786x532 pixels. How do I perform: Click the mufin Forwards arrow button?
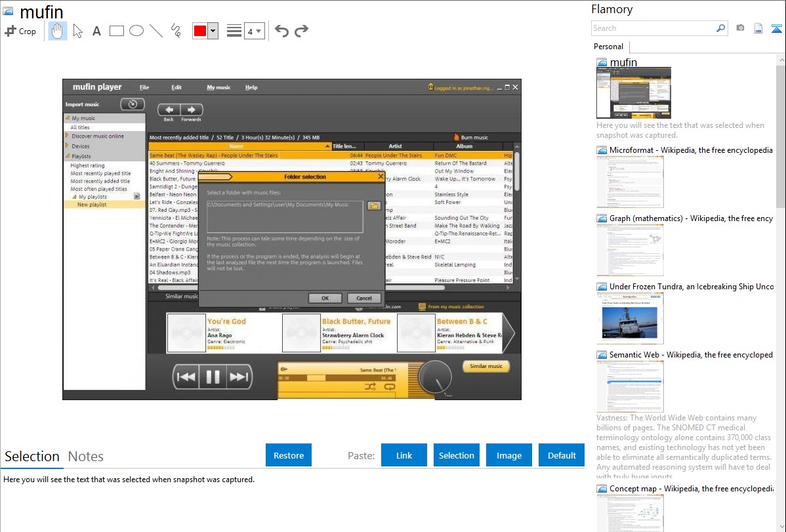pyautogui.click(x=192, y=110)
